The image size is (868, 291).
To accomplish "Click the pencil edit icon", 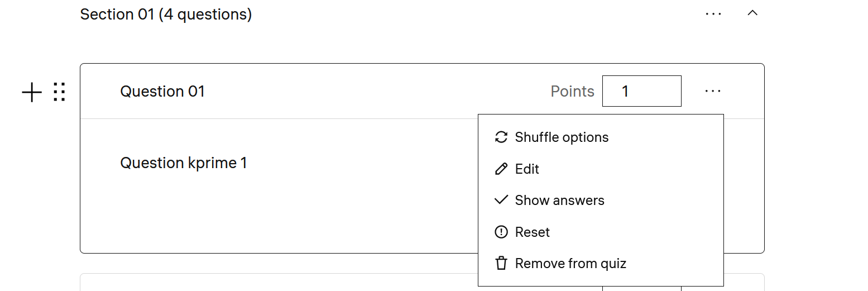I will [501, 169].
